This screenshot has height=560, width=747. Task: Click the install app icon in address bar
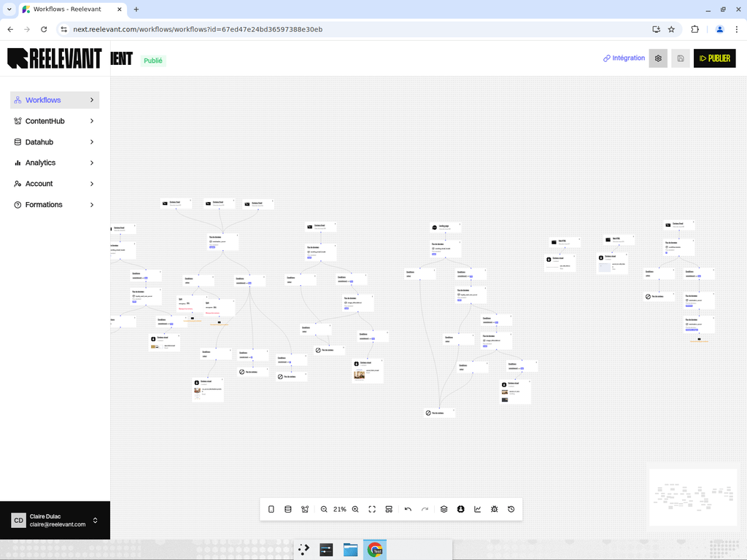[x=656, y=29]
